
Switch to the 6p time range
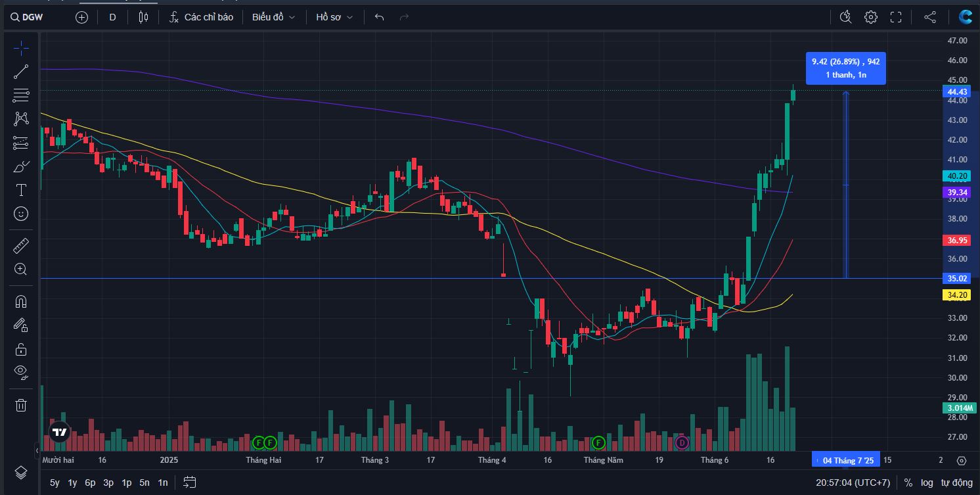(90, 483)
